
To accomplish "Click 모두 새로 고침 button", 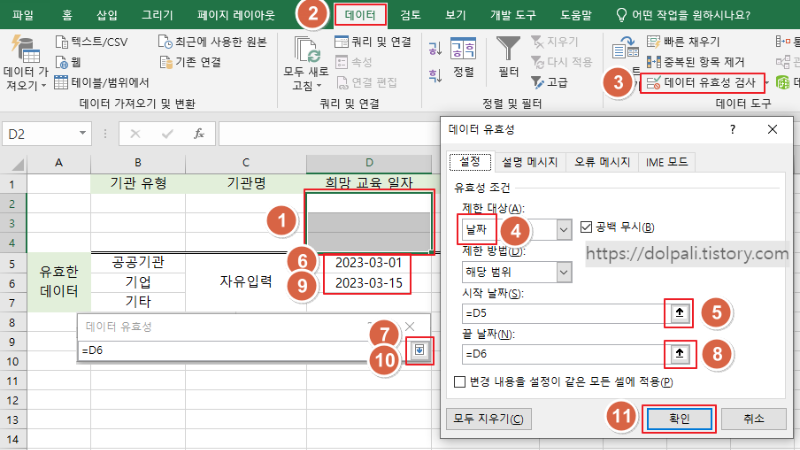I will [x=306, y=64].
